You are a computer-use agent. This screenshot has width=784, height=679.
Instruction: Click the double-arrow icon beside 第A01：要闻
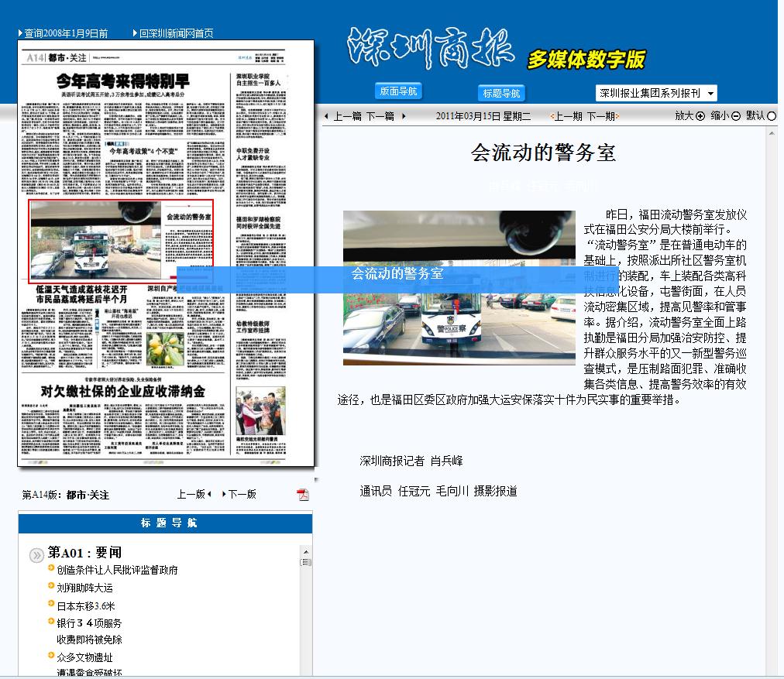point(36,555)
